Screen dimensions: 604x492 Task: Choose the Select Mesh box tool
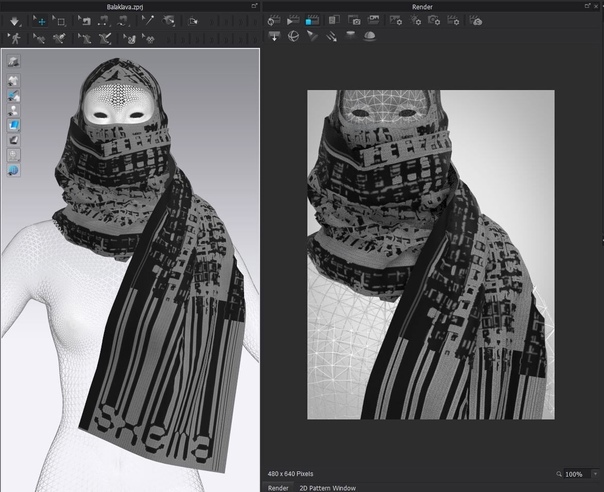click(x=61, y=20)
